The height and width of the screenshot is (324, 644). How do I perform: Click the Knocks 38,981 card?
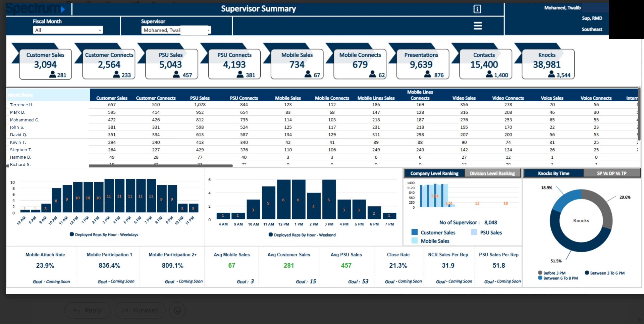(548, 64)
